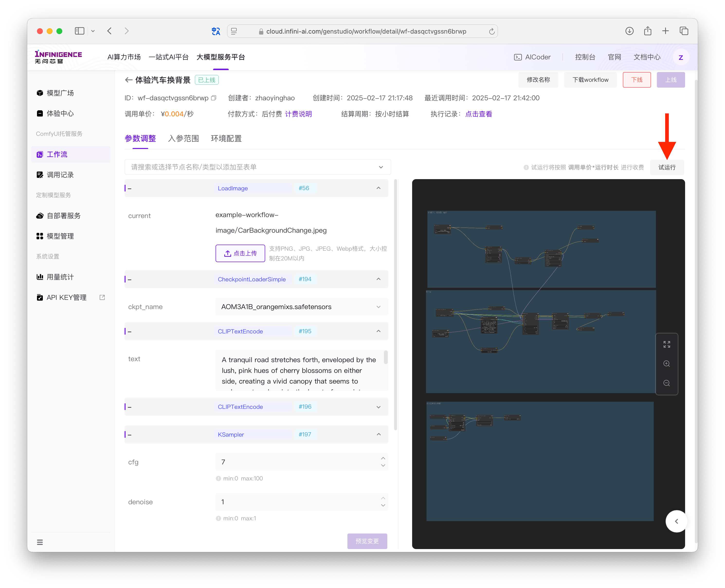Click the workflow graph preview thumbnail
The height and width of the screenshot is (588, 725).
tap(548, 364)
